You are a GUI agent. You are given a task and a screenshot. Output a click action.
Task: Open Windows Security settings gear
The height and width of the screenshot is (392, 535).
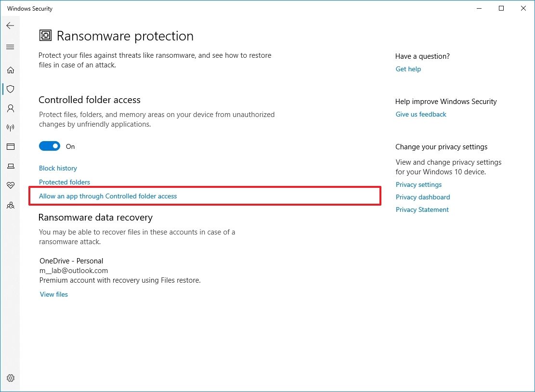click(11, 378)
